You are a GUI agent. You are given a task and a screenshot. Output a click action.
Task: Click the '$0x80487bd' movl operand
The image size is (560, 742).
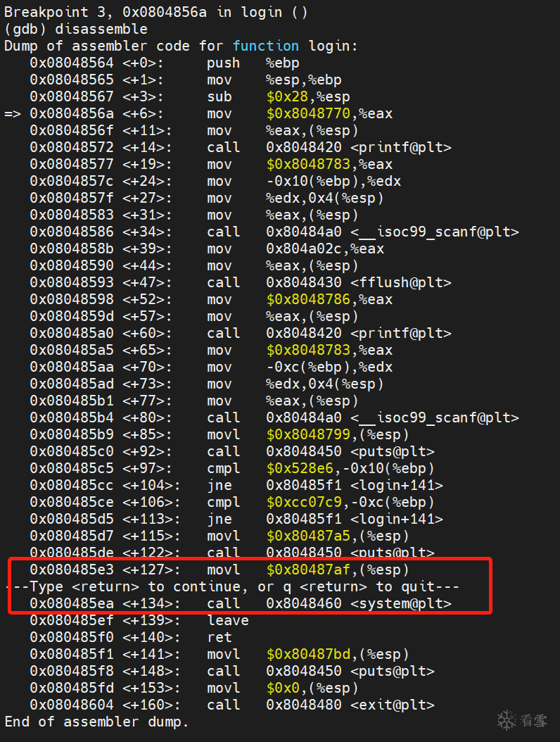[308, 655]
